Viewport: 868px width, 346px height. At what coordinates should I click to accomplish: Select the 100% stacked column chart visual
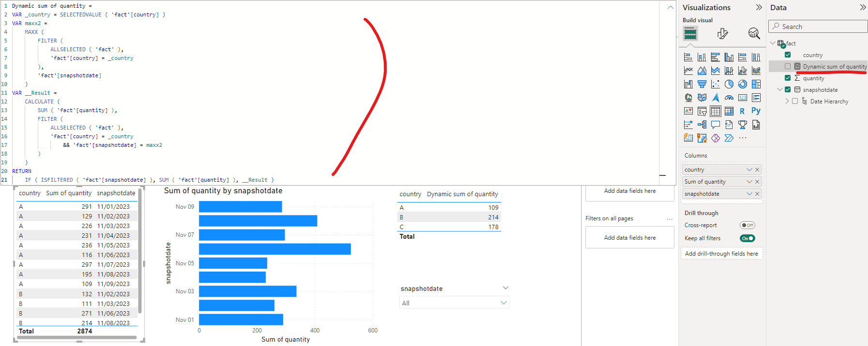click(x=756, y=57)
